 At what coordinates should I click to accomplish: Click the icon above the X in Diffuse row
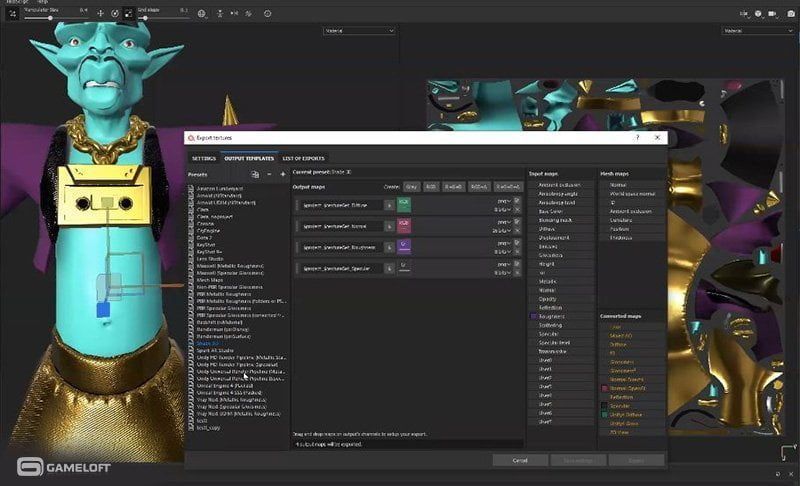point(517,201)
